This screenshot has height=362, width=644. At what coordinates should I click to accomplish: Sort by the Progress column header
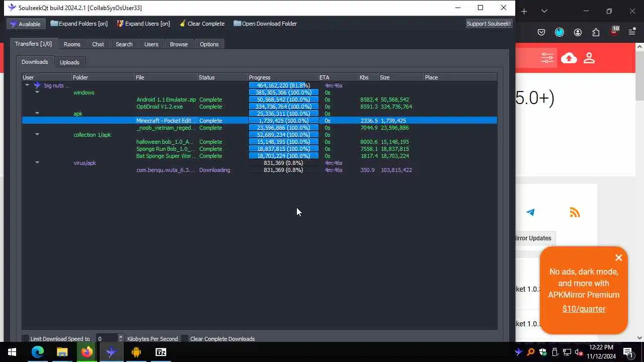point(283,77)
